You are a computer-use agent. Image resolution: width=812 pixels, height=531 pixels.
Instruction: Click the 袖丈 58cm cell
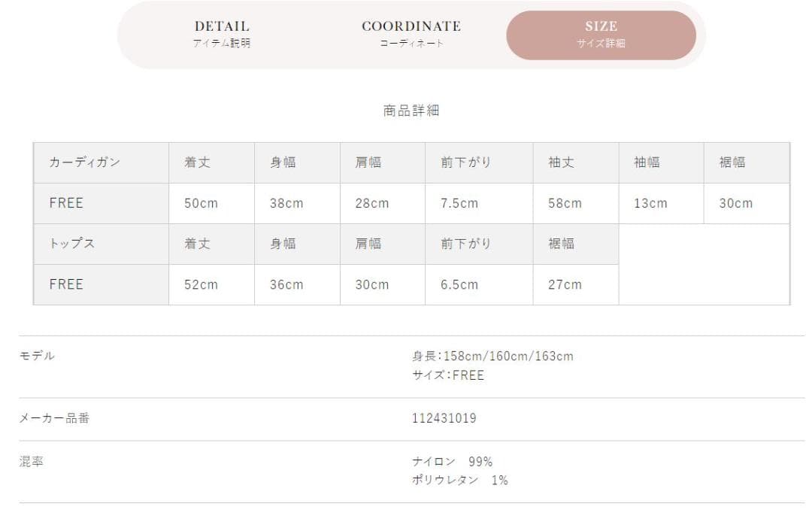click(576, 203)
